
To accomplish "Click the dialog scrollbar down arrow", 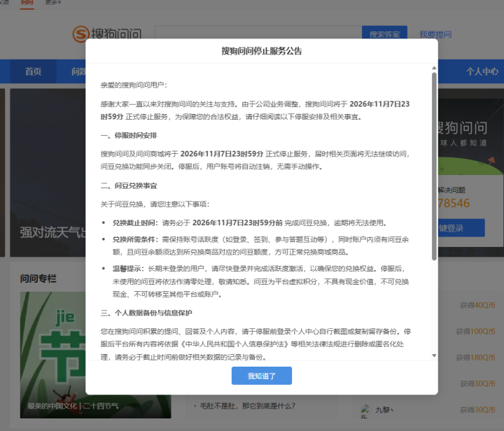I will coord(434,355).
